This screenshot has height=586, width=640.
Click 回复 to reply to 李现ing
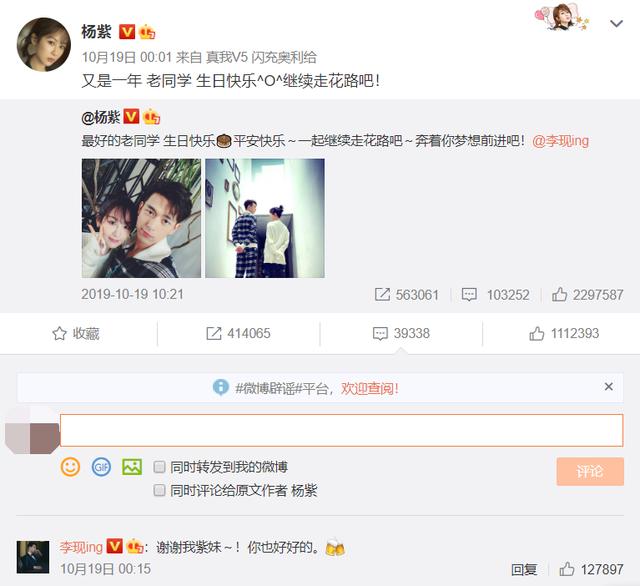point(524,569)
